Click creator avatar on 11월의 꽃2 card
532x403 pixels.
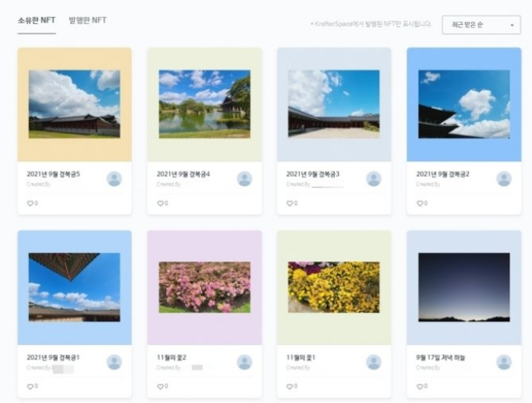(245, 362)
